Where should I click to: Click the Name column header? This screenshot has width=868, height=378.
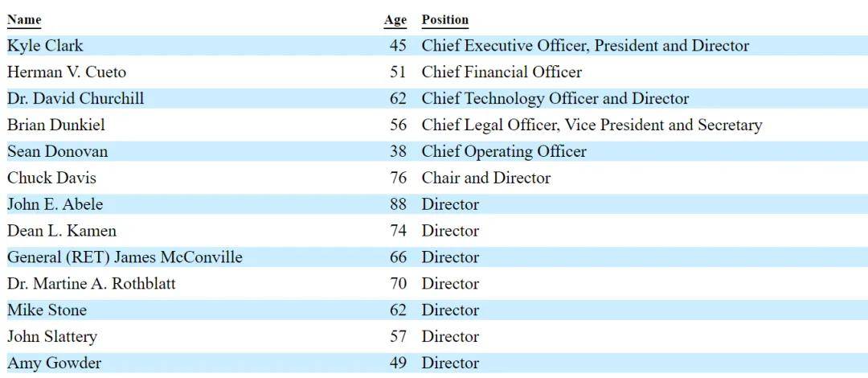[x=24, y=20]
